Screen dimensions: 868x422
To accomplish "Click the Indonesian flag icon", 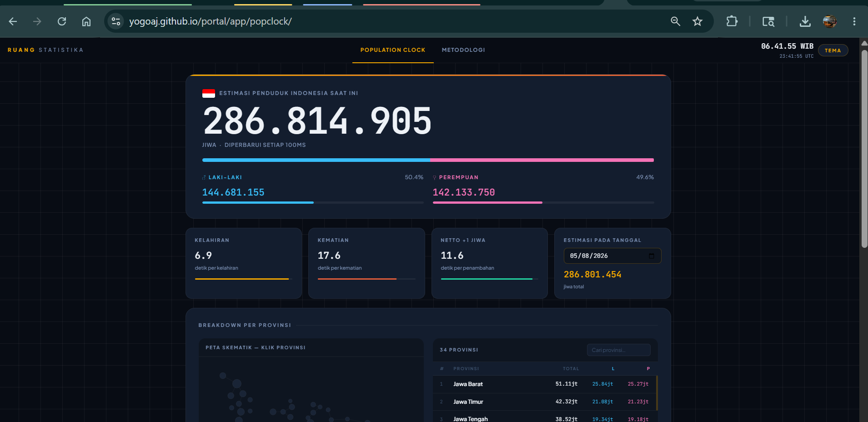I will [209, 93].
